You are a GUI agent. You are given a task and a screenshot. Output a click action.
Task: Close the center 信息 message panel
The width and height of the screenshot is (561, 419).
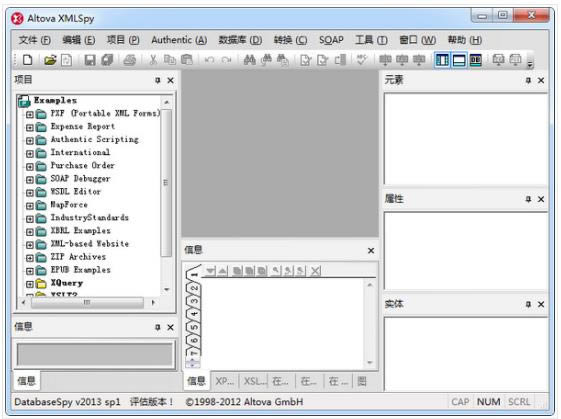pos(371,251)
